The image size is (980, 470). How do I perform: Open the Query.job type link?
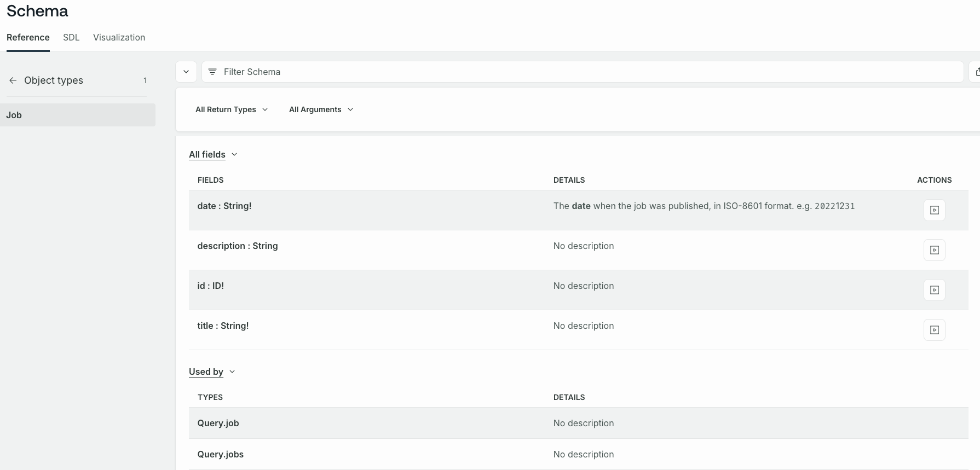[218, 423]
